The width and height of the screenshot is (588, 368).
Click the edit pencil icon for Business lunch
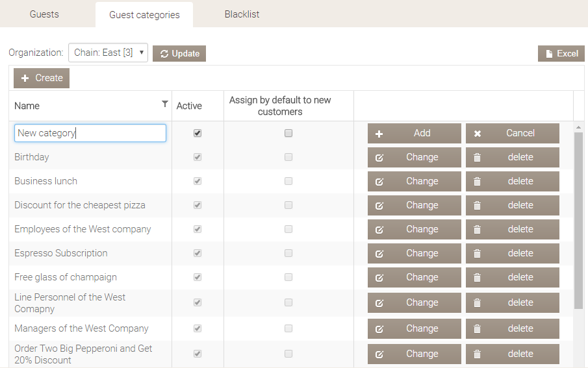[x=379, y=182]
